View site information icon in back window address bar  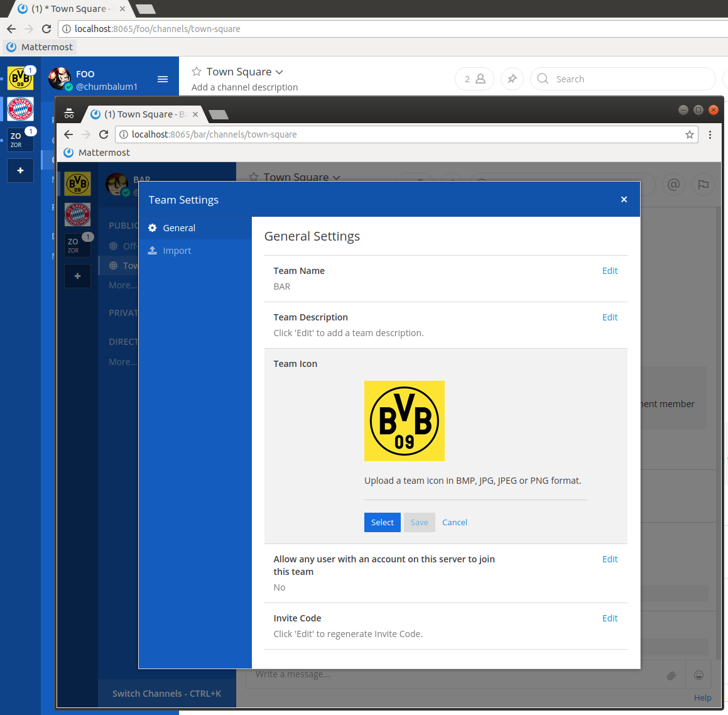(x=67, y=29)
